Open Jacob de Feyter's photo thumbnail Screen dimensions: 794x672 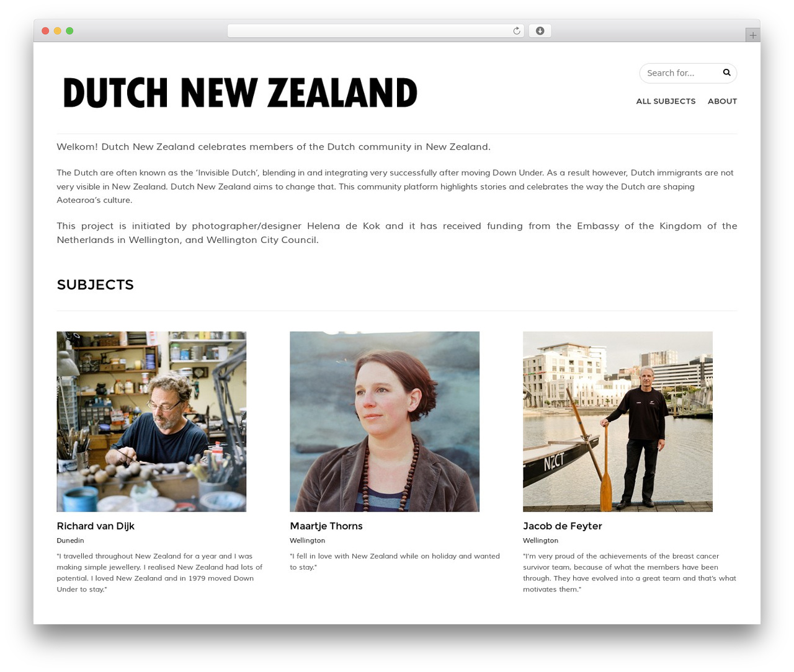coord(618,422)
